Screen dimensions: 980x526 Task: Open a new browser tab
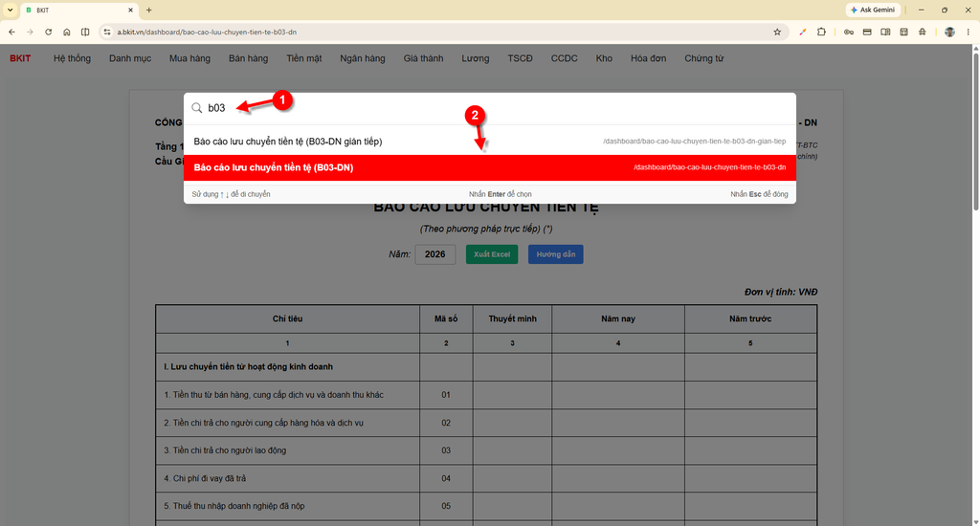(148, 10)
